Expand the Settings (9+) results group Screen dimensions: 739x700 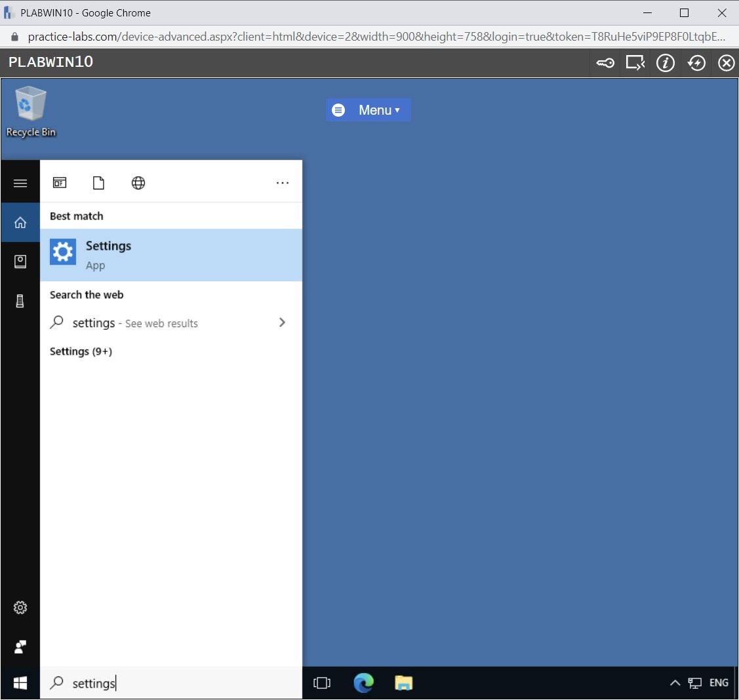tap(81, 351)
